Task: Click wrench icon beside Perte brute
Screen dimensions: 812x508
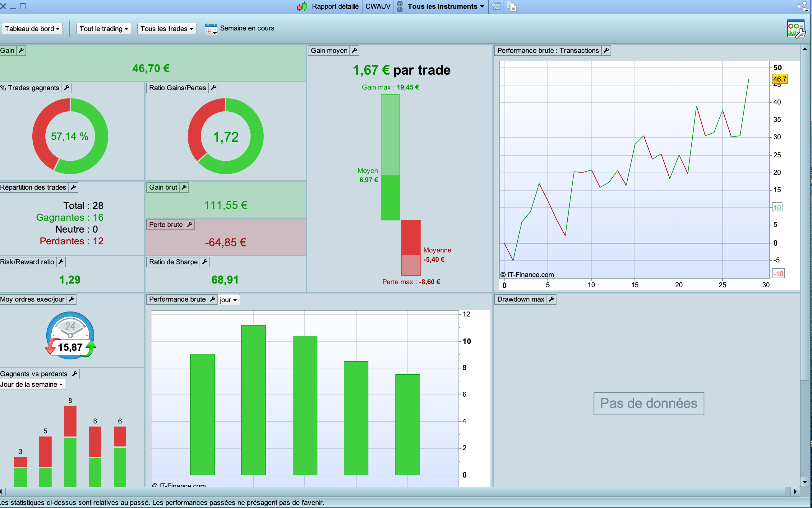Action: [x=190, y=224]
